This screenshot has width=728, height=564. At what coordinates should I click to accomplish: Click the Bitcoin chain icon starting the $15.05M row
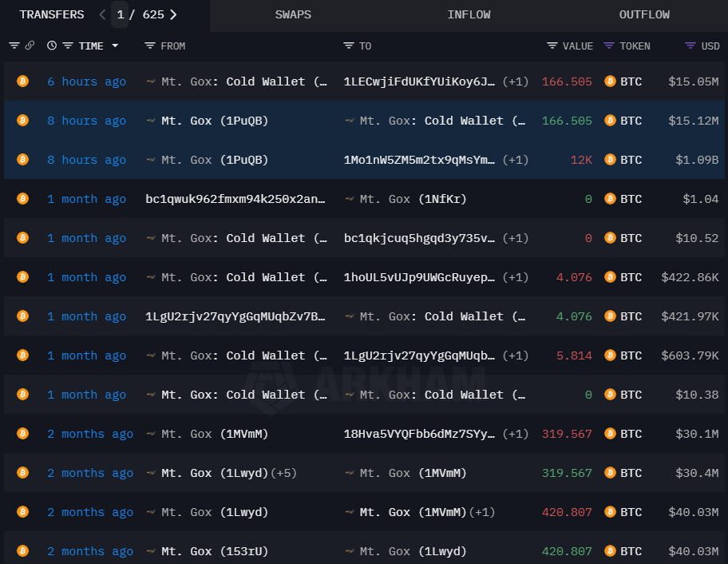point(22,81)
